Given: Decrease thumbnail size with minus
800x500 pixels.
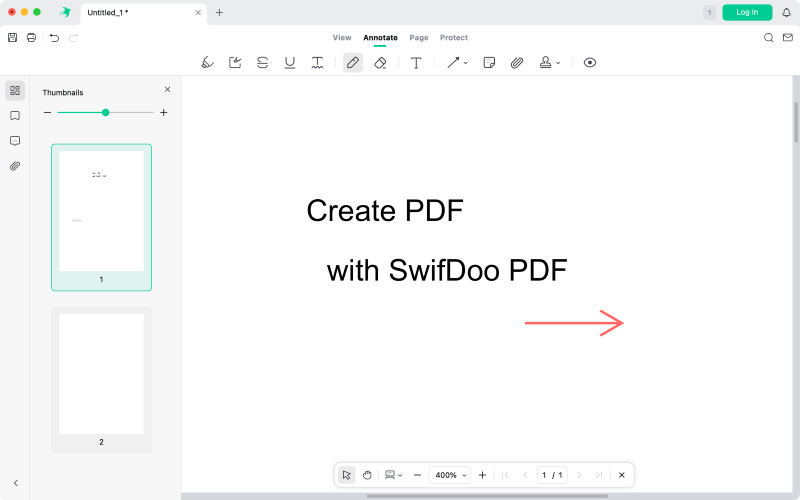Looking at the screenshot, I should pos(47,112).
